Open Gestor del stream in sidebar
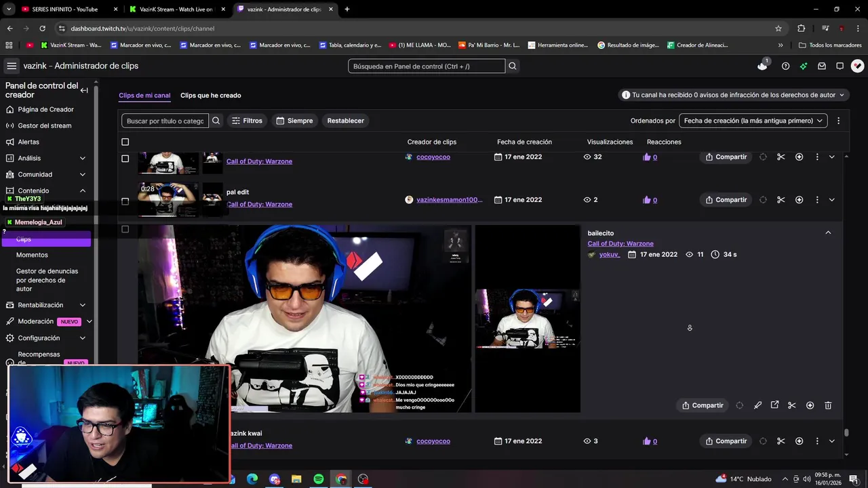This screenshot has width=868, height=488. [44, 125]
